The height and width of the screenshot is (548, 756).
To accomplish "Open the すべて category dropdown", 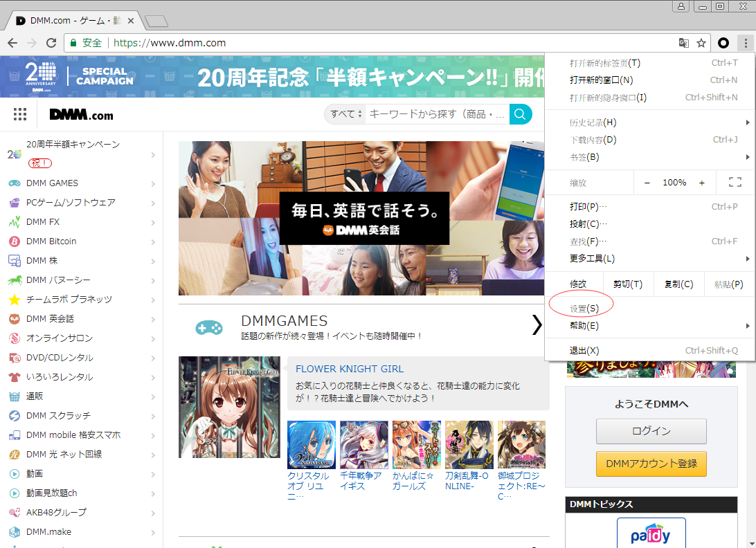I will [346, 114].
